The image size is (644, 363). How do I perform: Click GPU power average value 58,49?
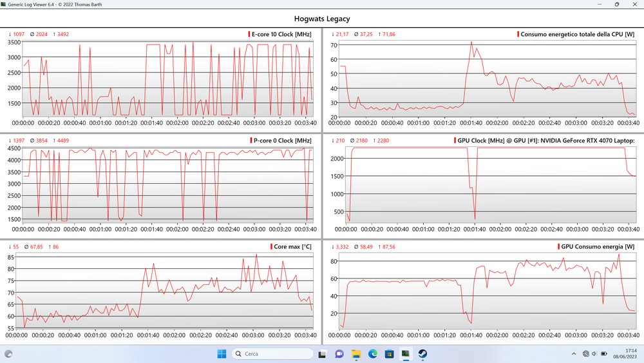pyautogui.click(x=366, y=247)
